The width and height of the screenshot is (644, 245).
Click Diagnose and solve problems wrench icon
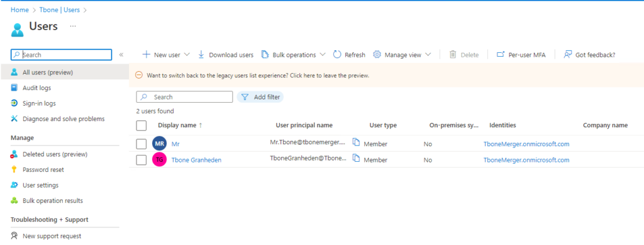14,119
